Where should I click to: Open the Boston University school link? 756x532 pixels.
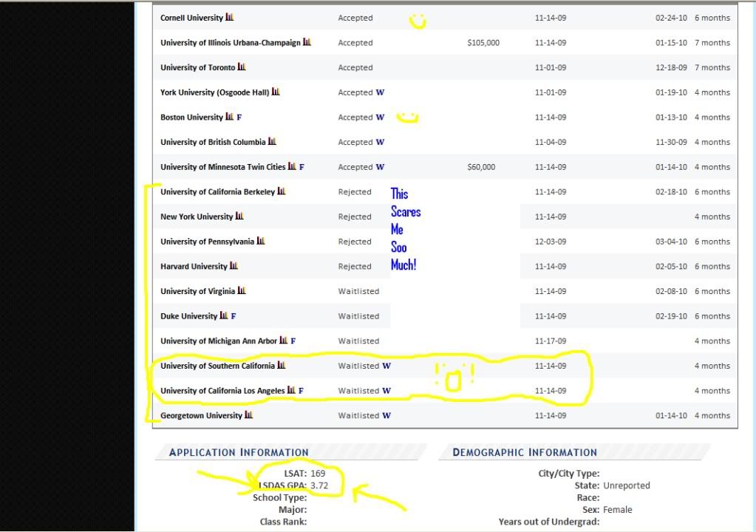(192, 117)
